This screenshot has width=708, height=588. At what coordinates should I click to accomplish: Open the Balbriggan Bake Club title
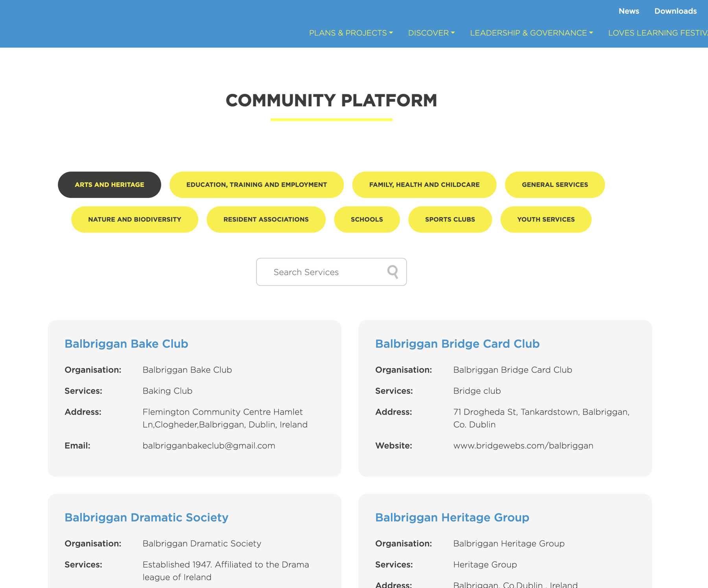126,344
